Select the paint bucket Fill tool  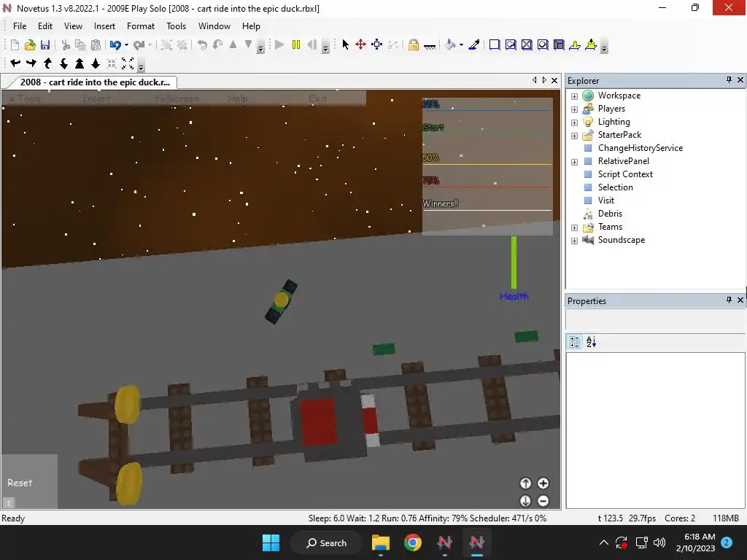tap(450, 44)
